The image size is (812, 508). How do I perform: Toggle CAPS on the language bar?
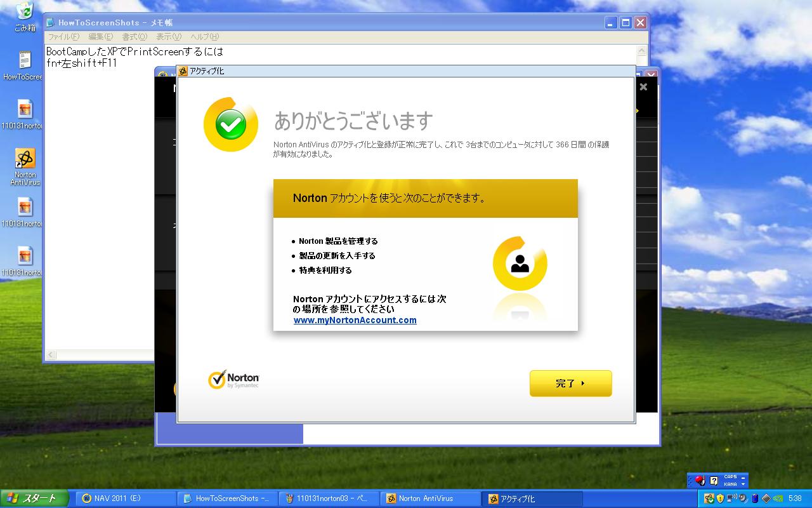point(730,477)
